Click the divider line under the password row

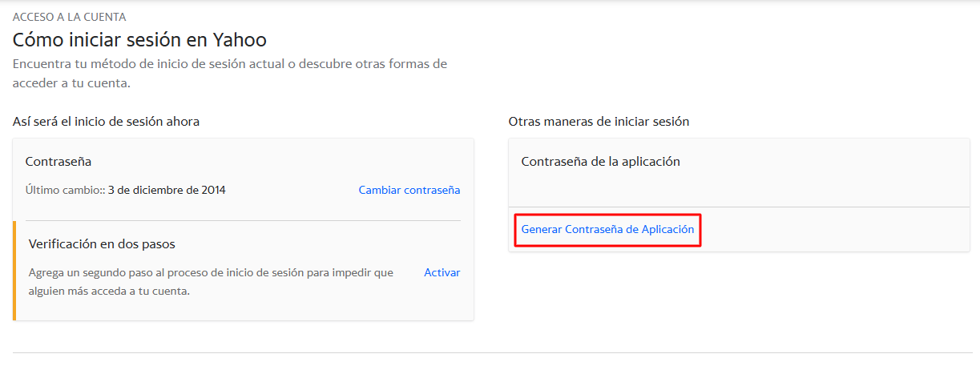pyautogui.click(x=243, y=220)
